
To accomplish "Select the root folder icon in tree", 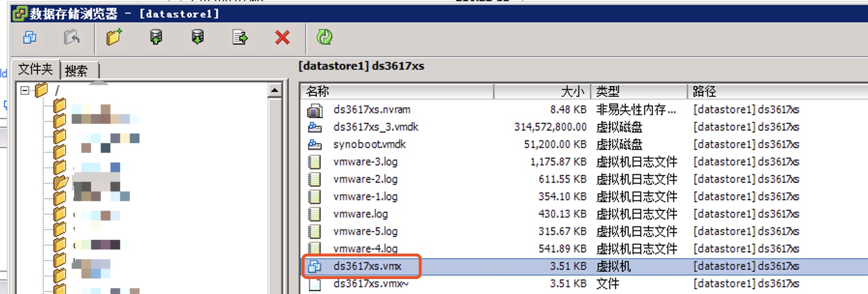I will pyautogui.click(x=42, y=90).
